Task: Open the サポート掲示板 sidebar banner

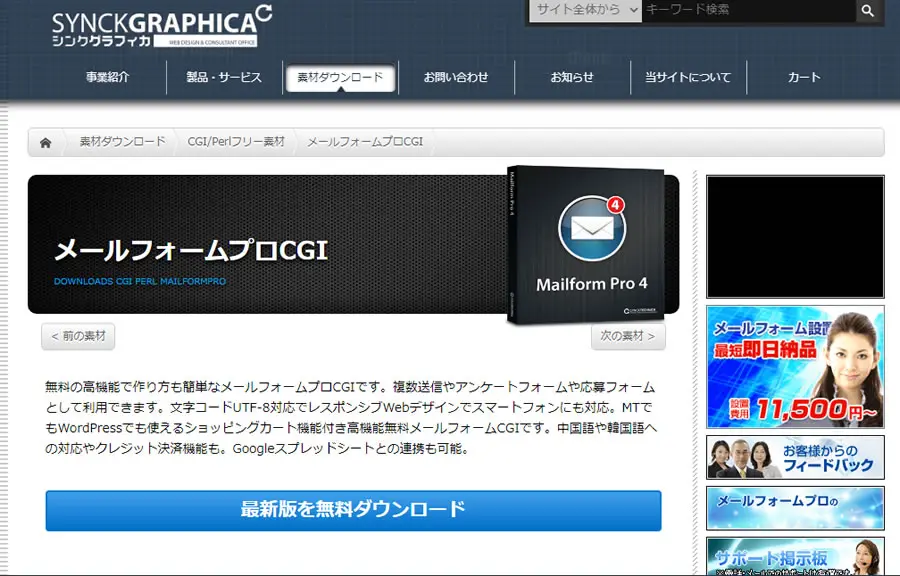Action: coord(795,556)
